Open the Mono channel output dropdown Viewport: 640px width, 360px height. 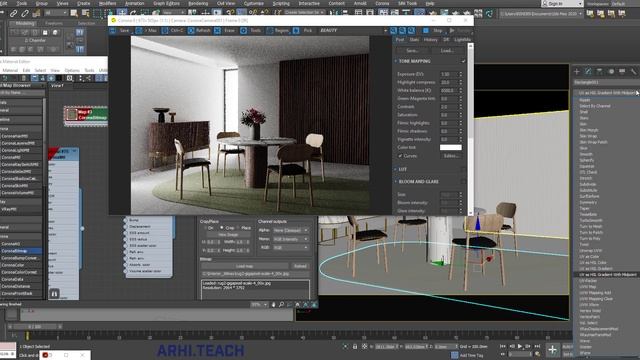291,239
